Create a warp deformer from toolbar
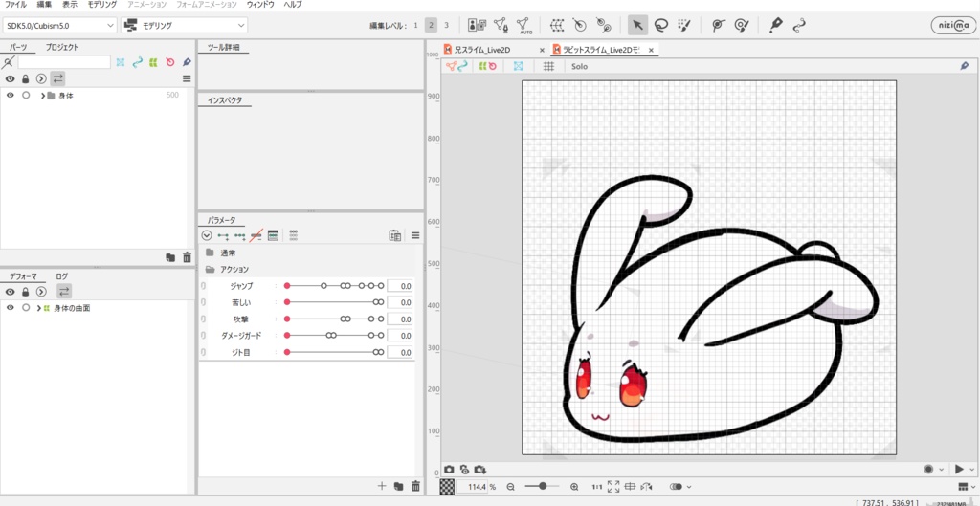Screen dimensions: 980x506 click(556, 25)
